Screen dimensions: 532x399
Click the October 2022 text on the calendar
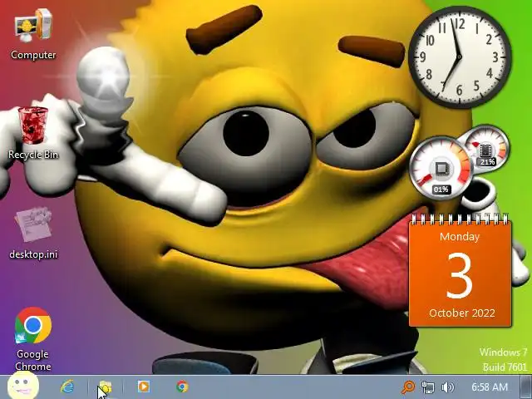[462, 313]
